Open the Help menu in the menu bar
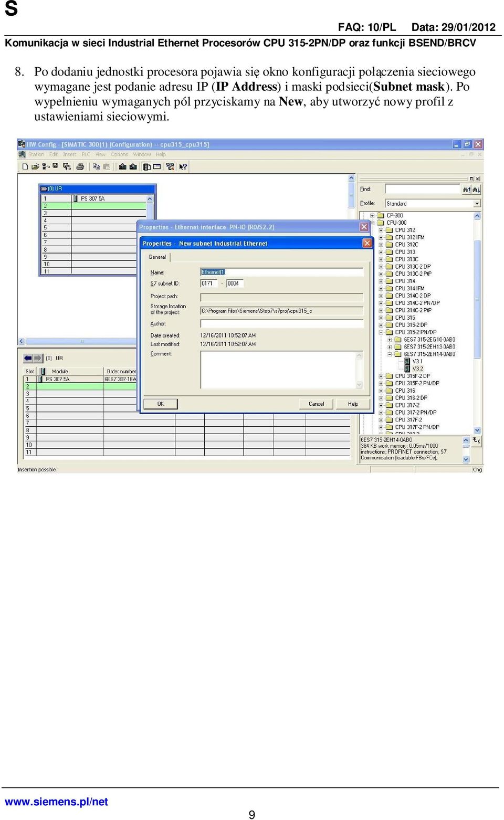504x820 pixels. 161,154
